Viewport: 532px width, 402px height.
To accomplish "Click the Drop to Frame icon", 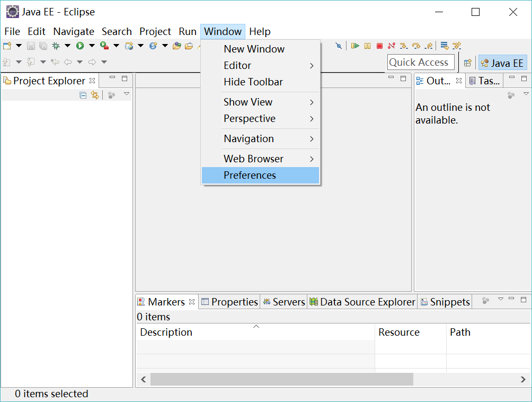I will [x=445, y=46].
